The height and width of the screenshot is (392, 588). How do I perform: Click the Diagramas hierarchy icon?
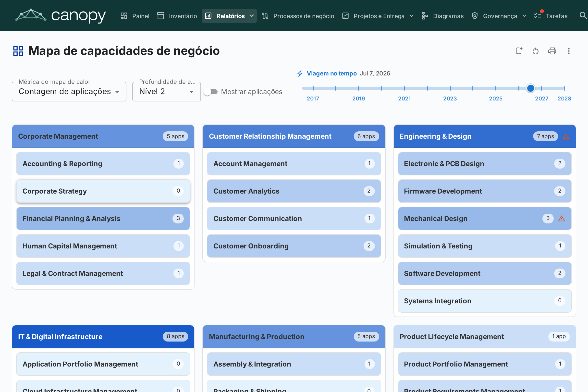coord(425,16)
